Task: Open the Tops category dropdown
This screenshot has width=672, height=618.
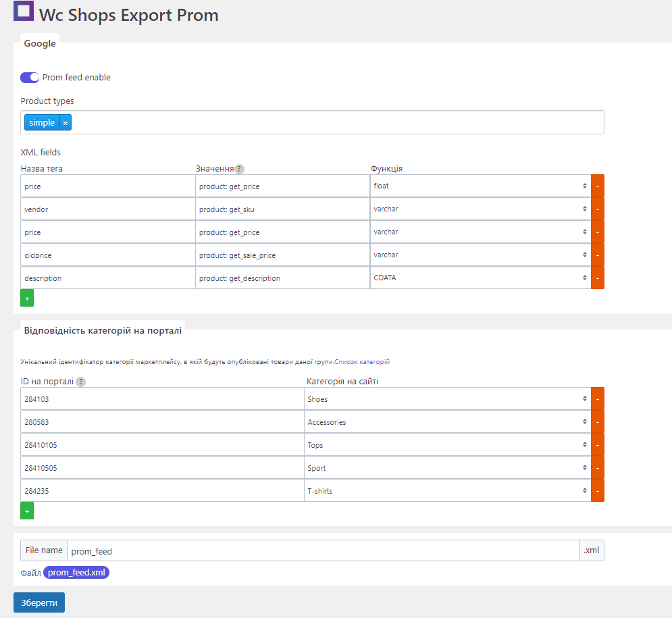Action: point(447,445)
